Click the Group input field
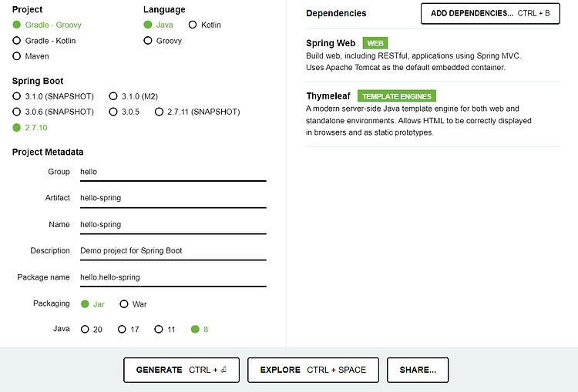Viewport: 578px width, 392px height. [173, 172]
